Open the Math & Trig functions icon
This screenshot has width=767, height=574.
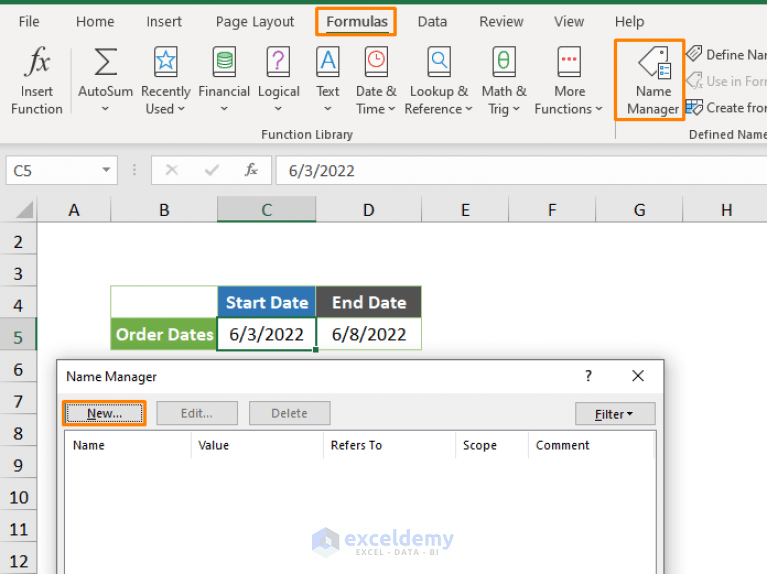pos(504,62)
